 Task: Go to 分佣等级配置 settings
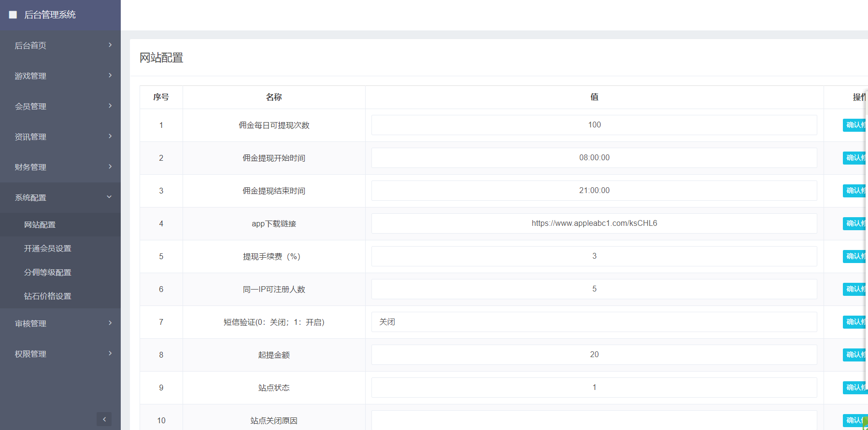(48, 272)
